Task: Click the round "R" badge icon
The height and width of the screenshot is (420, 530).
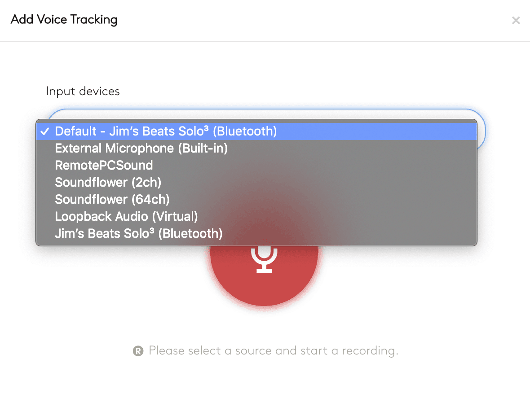Action: click(x=138, y=351)
